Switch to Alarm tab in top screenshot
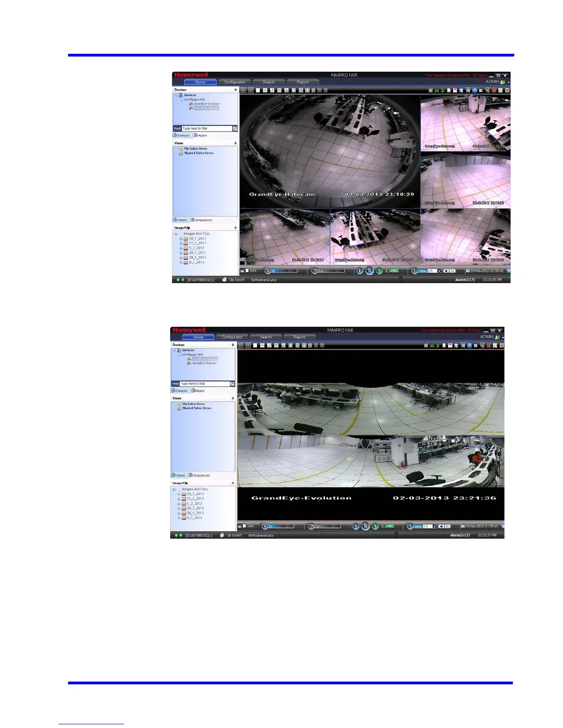The image size is (563, 728). point(200,136)
